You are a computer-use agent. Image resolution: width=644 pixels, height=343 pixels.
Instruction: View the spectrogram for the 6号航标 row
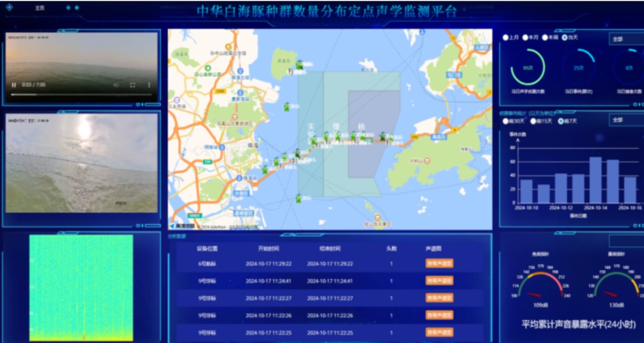coord(439,263)
